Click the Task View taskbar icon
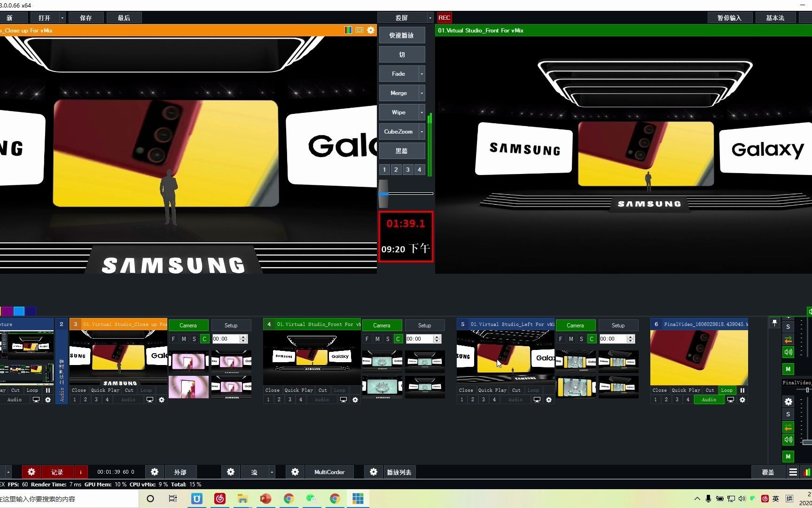Image resolution: width=812 pixels, height=508 pixels. [173, 499]
